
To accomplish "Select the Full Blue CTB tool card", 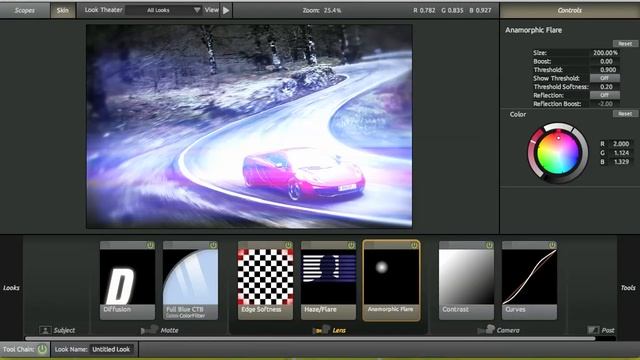I will pyautogui.click(x=190, y=280).
